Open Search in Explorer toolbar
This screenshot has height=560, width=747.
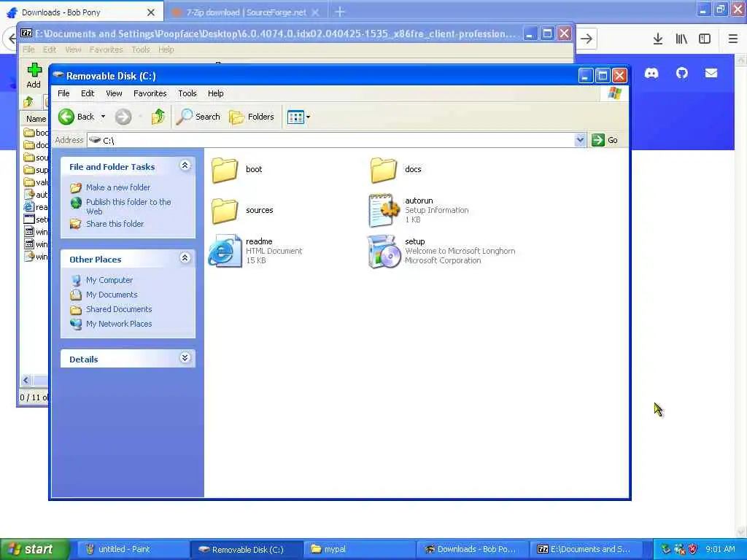198,117
